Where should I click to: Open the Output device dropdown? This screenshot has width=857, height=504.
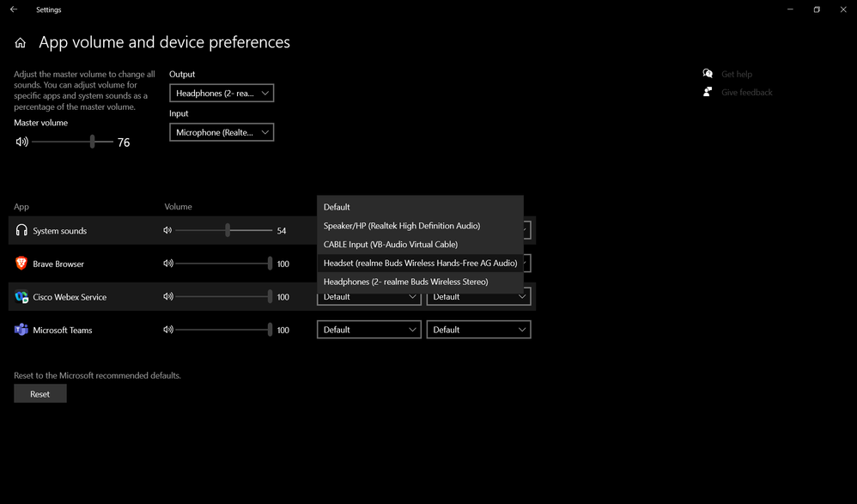[222, 93]
